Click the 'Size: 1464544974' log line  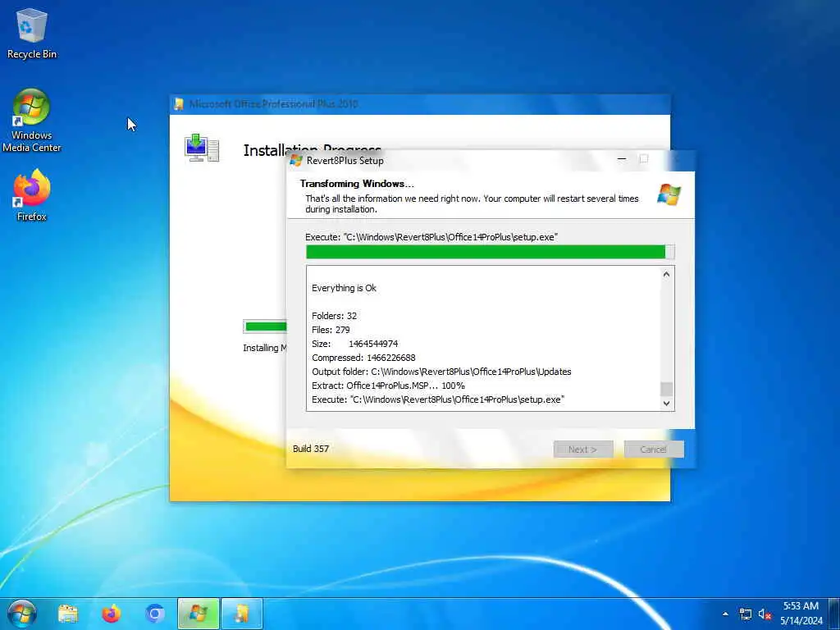tap(354, 344)
